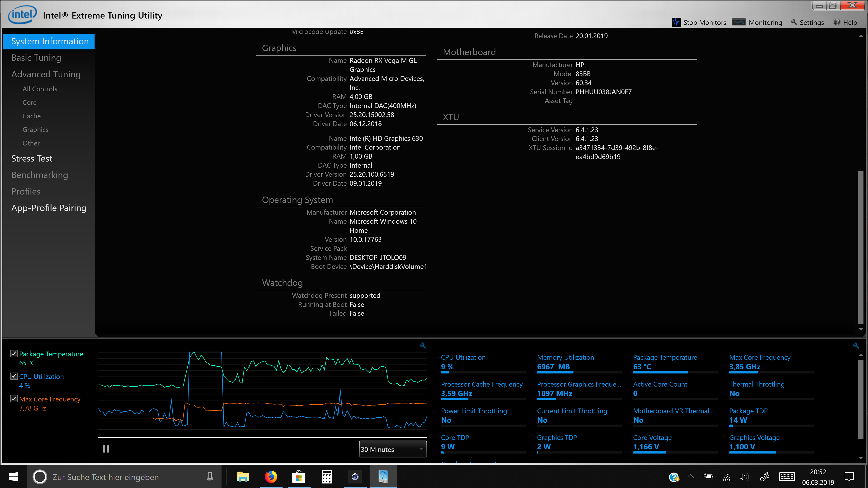Open the Benchmarking section
The image size is (868, 488).
[x=39, y=175]
